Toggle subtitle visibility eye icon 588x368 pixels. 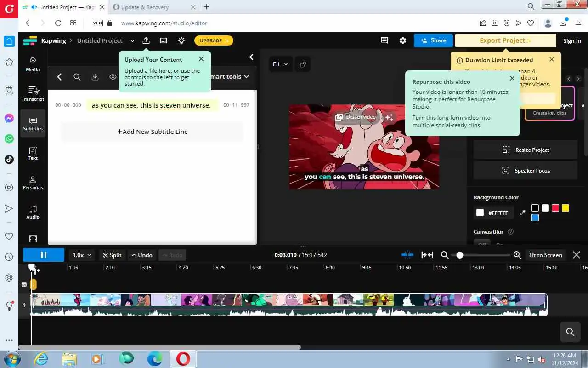tap(113, 77)
